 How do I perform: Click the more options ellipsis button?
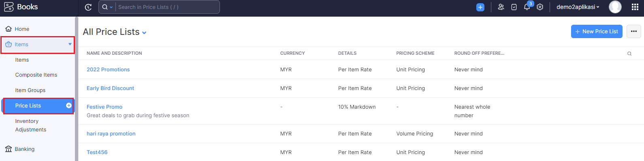(634, 31)
